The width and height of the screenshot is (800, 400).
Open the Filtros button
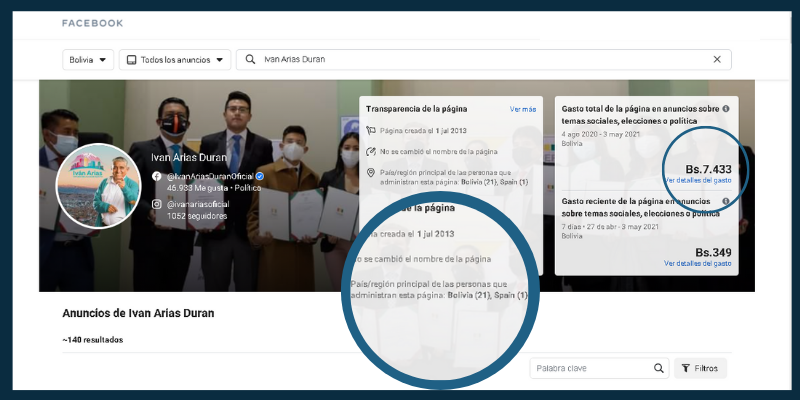(x=701, y=368)
